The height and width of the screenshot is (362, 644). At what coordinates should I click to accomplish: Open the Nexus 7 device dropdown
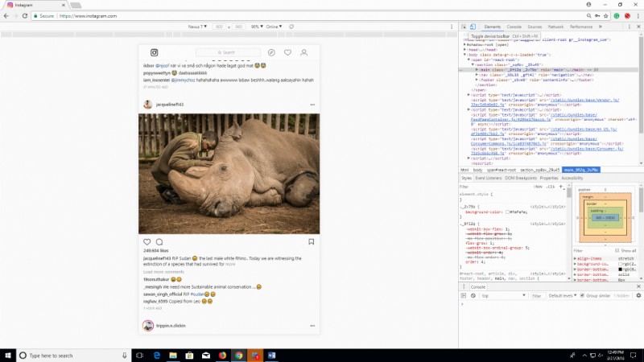point(197,27)
